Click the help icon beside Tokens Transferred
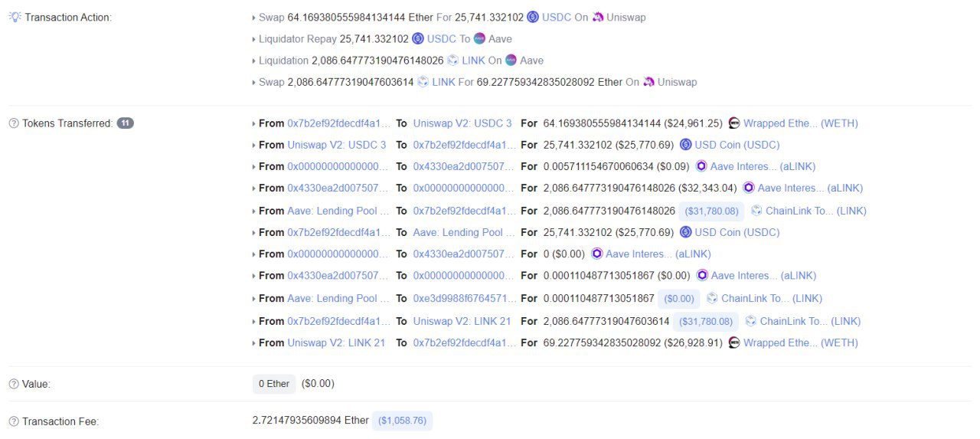980x439 pixels. (14, 123)
